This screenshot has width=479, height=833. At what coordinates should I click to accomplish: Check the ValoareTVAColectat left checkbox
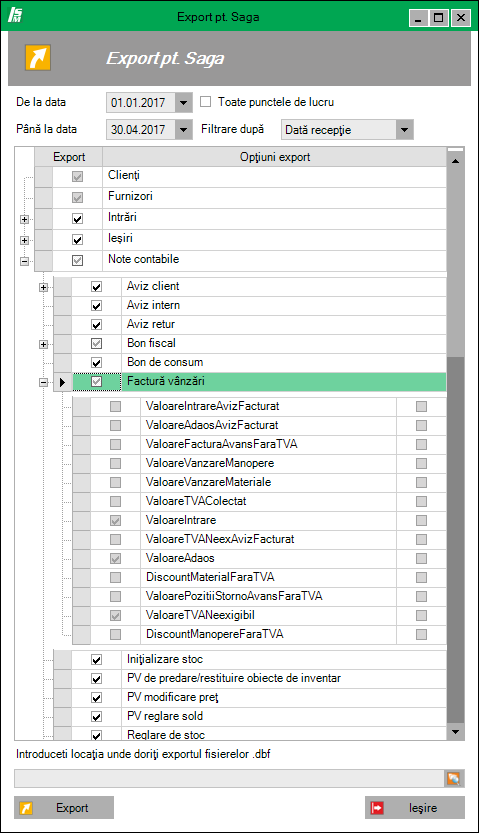[x=115, y=502]
